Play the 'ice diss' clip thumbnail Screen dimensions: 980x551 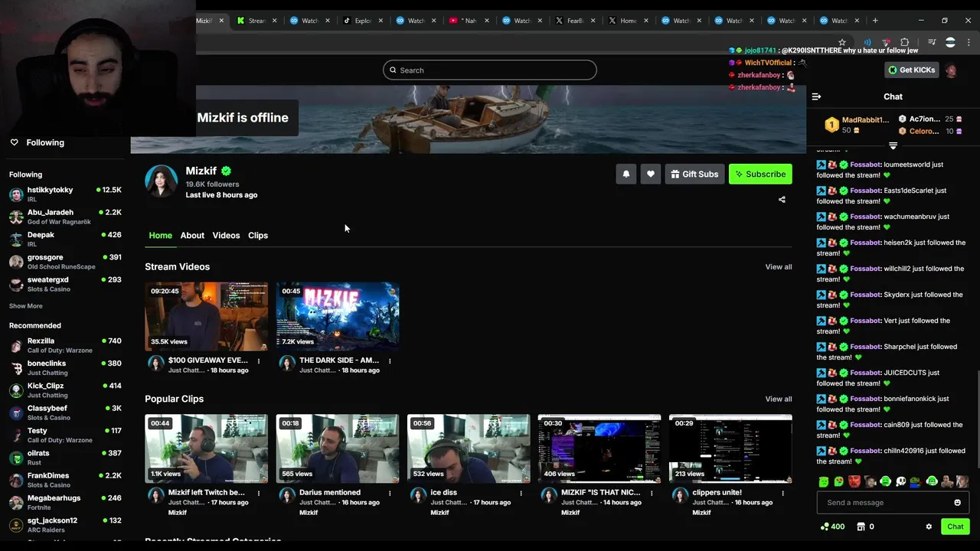469,448
